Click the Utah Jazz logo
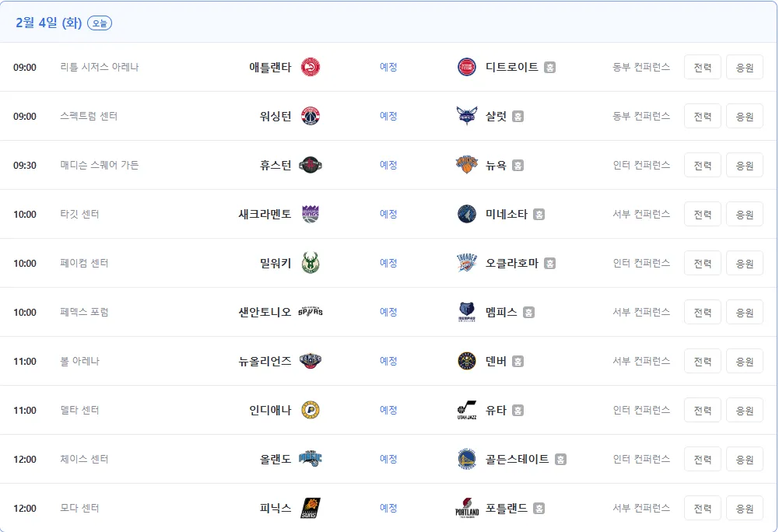Screen dimensions: 779x532 coord(467,410)
